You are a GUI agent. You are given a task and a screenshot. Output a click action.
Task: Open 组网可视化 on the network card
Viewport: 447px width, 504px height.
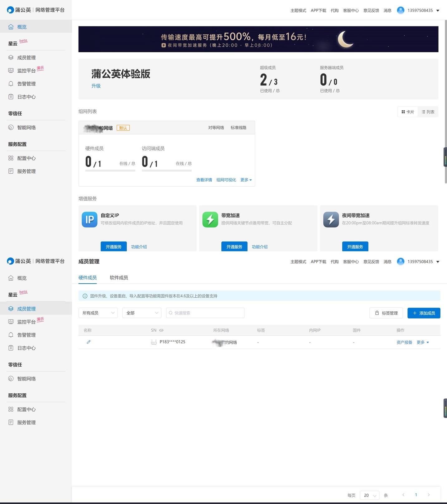click(x=226, y=180)
